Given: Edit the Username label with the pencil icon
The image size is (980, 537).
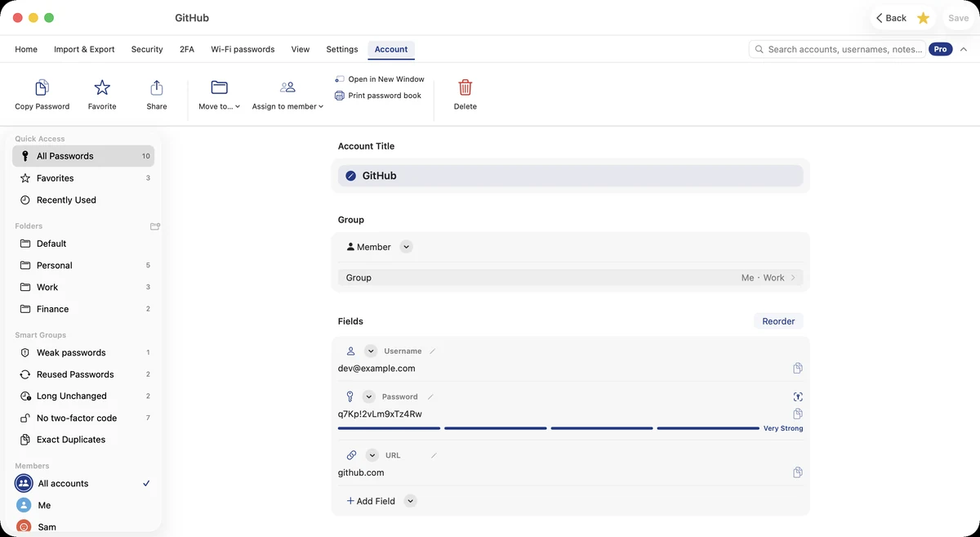Looking at the screenshot, I should point(433,351).
